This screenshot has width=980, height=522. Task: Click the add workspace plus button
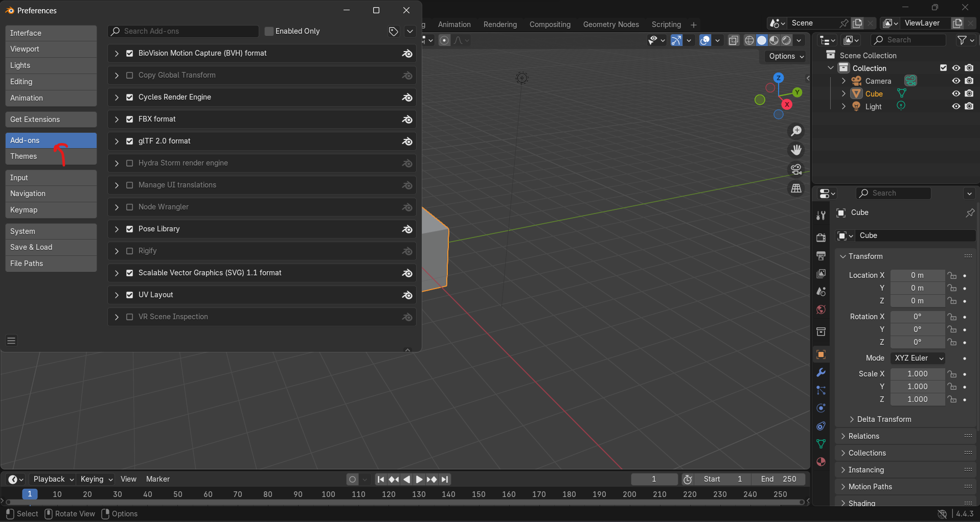(x=694, y=25)
